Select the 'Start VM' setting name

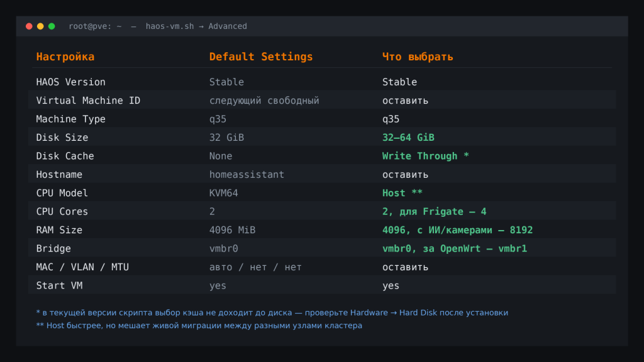[x=59, y=285]
